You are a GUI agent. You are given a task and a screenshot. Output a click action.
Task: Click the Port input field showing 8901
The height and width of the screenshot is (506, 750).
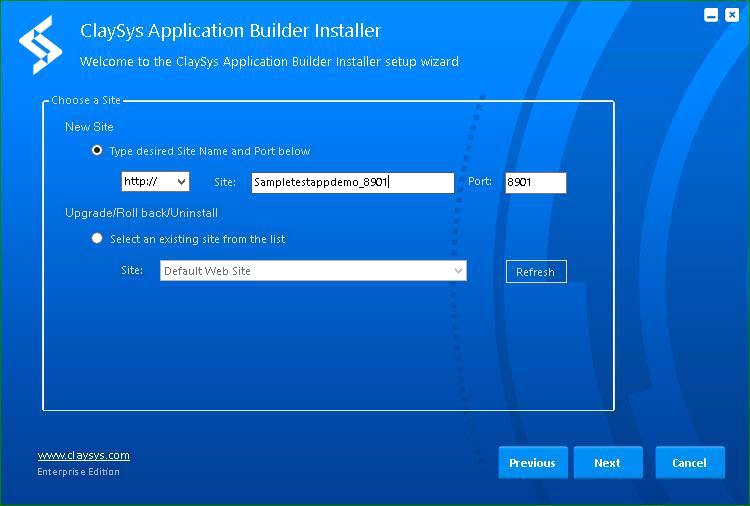coord(536,183)
